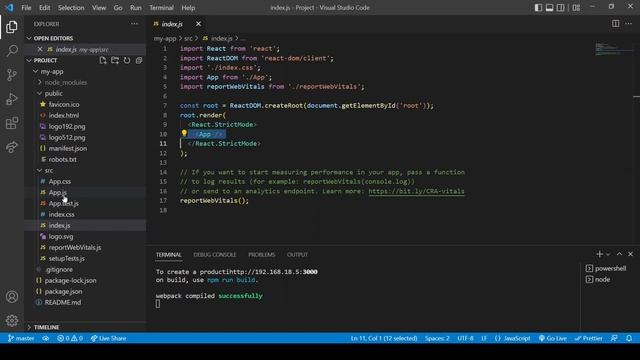Screen dimensions: 640x360
Task: Open the Accounts menu icon
Action: (12, 297)
